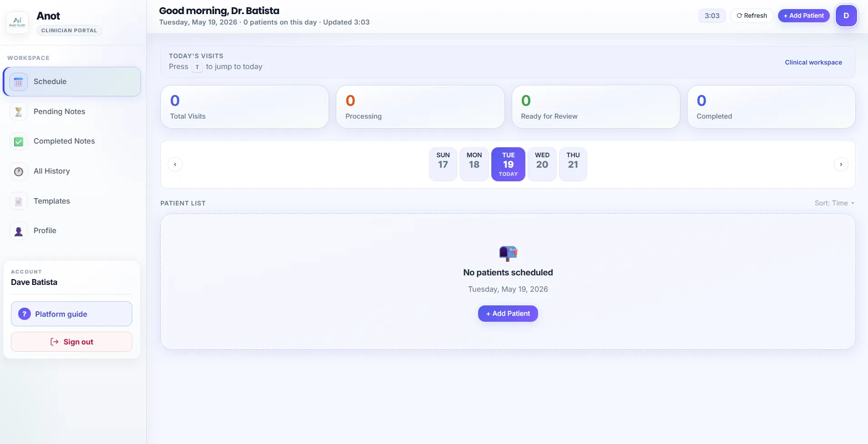Select the TUE 19 TODAY date tab
Image resolution: width=868 pixels, height=444 pixels.
(x=508, y=164)
